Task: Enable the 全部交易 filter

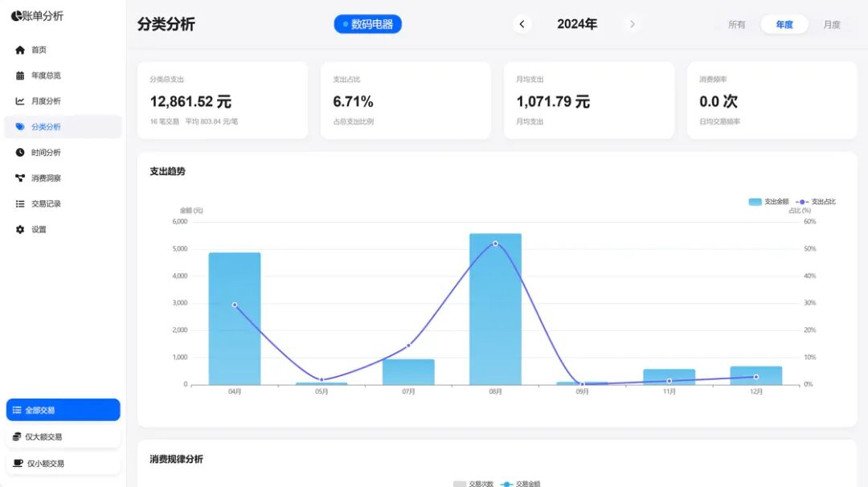Action: 63,410
